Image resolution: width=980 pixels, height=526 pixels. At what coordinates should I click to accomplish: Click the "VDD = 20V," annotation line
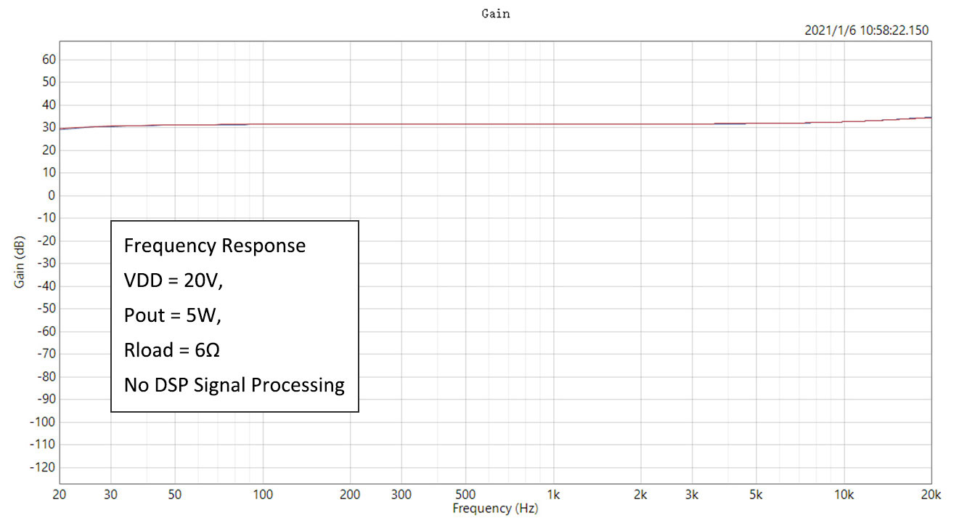pos(173,280)
